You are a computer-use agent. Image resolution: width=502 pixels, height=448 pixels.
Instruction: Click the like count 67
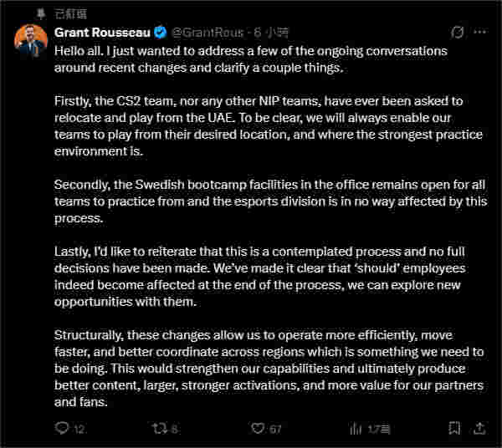tap(276, 430)
